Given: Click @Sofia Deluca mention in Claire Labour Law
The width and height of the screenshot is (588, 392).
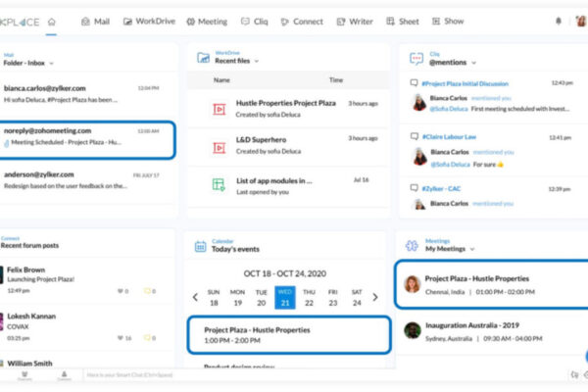Looking at the screenshot, I should coord(451,165).
